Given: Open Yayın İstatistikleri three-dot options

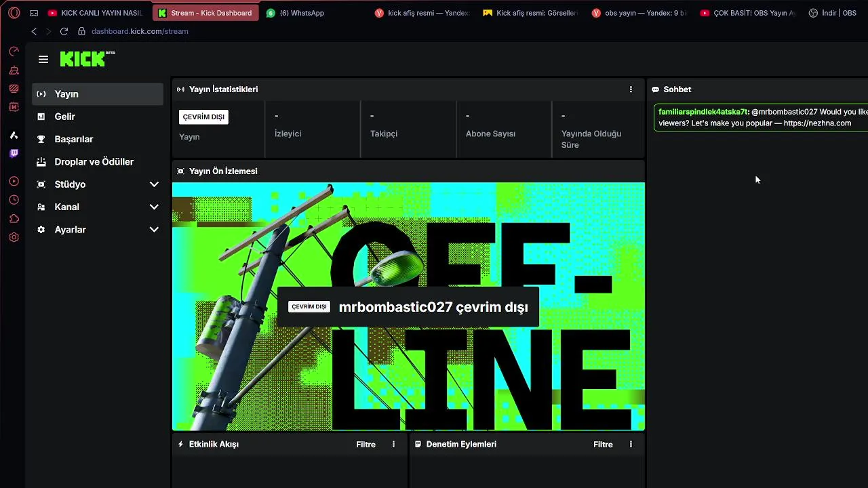Looking at the screenshot, I should tap(631, 89).
